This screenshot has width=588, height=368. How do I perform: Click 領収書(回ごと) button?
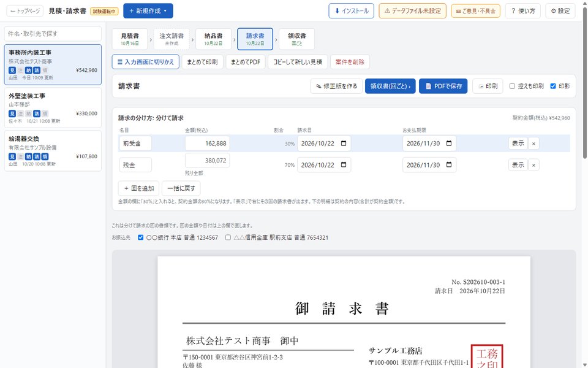pyautogui.click(x=390, y=86)
